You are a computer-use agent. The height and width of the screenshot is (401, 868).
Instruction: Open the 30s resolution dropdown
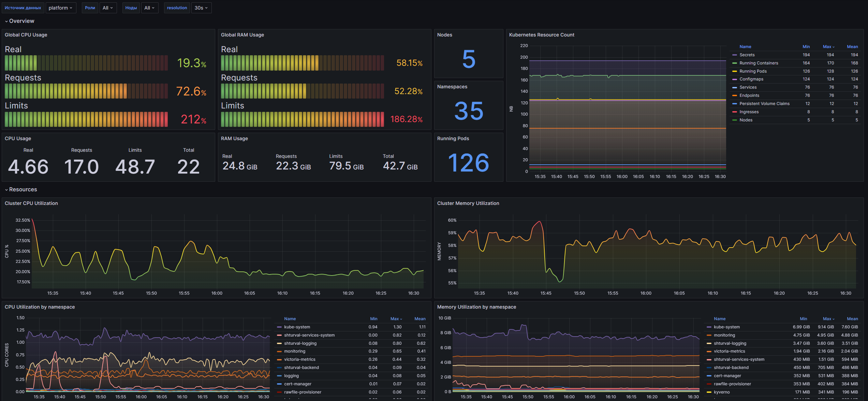click(201, 8)
